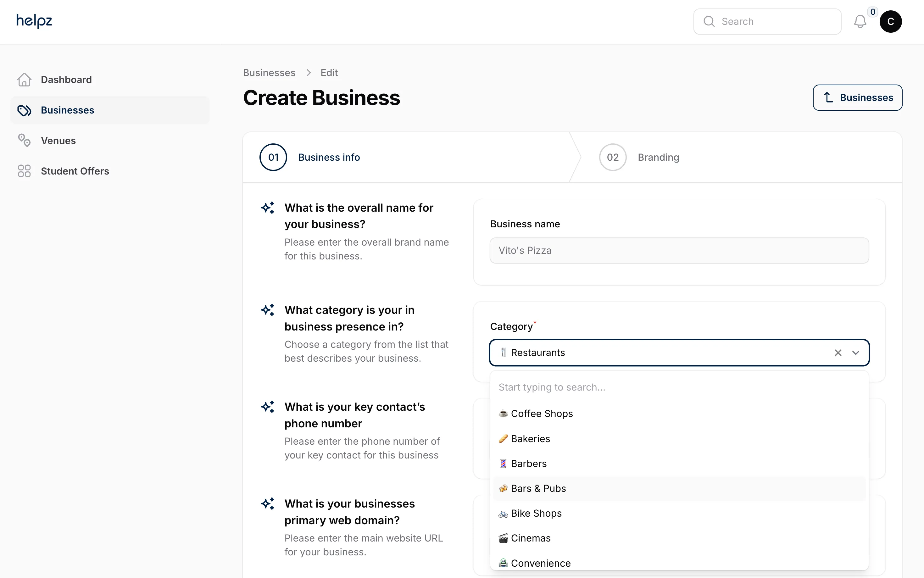Image resolution: width=924 pixels, height=578 pixels.
Task: Click the sparkle icon beside business name question
Action: [x=268, y=208]
